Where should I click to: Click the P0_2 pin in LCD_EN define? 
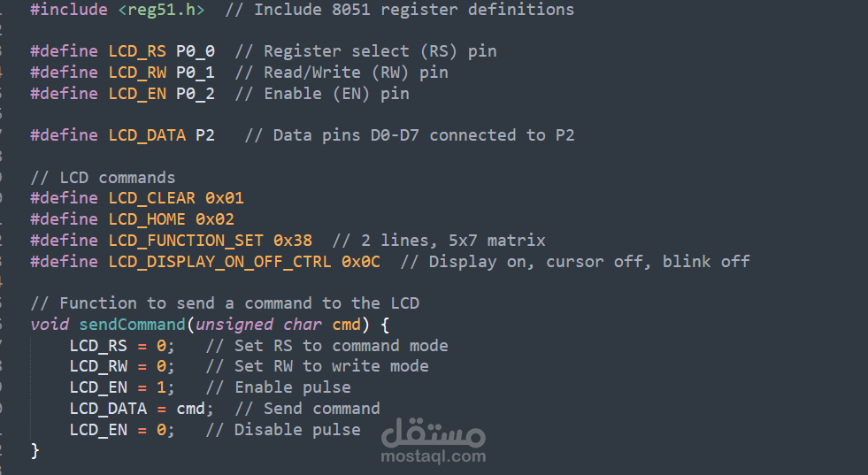coord(195,94)
